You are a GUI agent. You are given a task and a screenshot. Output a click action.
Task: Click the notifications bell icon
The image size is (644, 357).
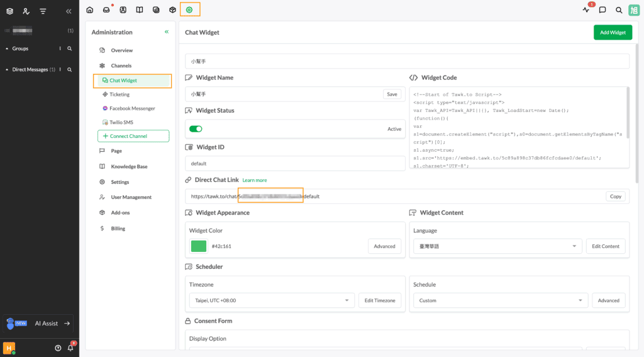click(70, 348)
